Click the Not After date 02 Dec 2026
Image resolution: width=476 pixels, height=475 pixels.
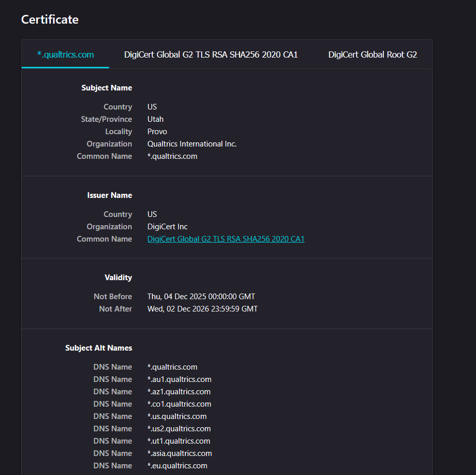pos(202,309)
